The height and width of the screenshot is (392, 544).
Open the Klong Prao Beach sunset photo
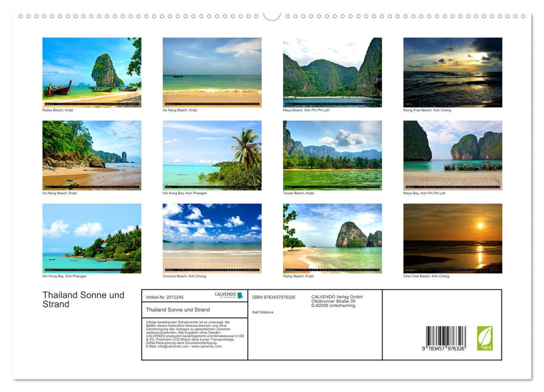pos(452,72)
